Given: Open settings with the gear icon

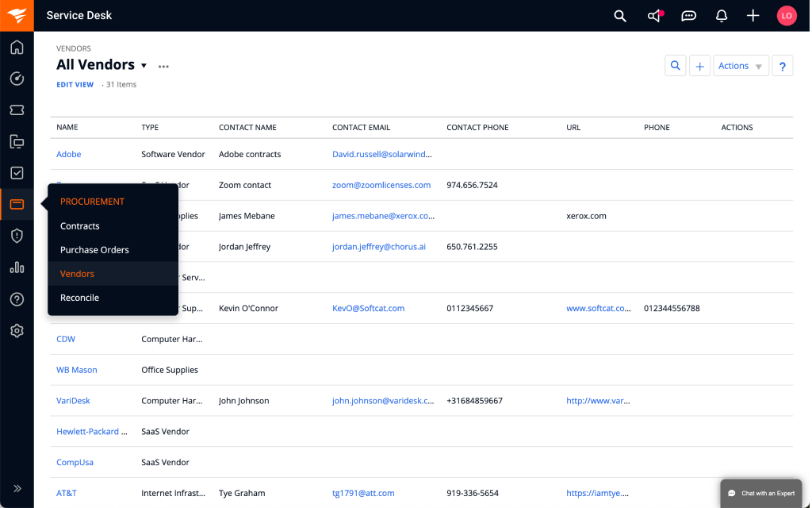Looking at the screenshot, I should point(17,330).
